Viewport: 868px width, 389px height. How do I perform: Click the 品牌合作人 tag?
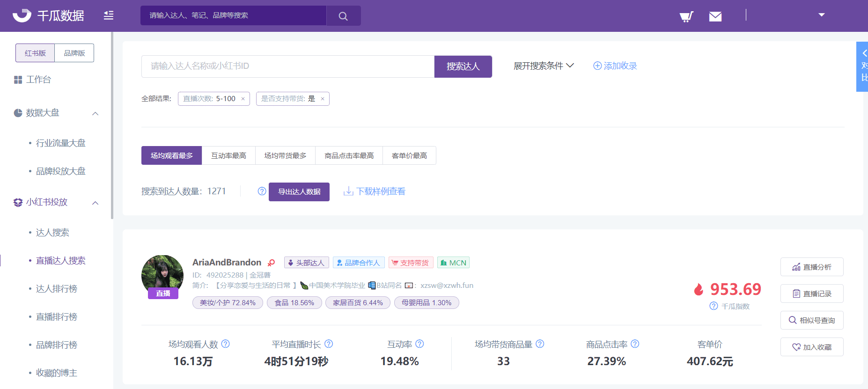(x=359, y=263)
